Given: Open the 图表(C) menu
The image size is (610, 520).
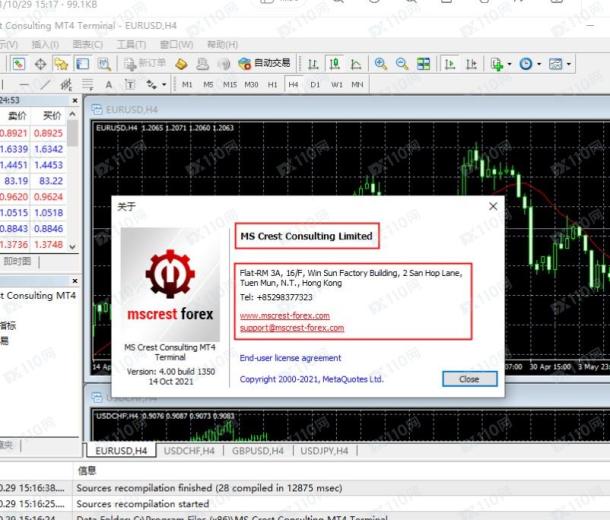Looking at the screenshot, I should (x=88, y=44).
